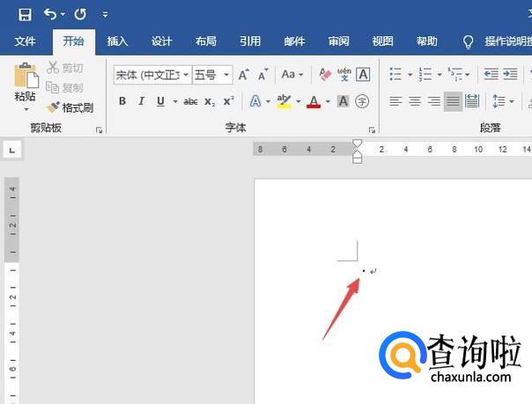
Task: Click the numbering list icon
Action: coord(425,74)
